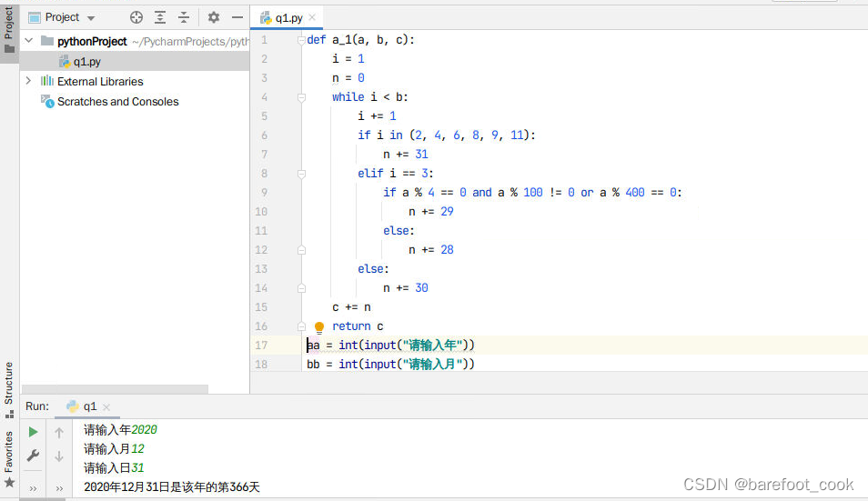The height and width of the screenshot is (501, 868).
Task: Click the 'n += 31' code line
Action: point(405,155)
